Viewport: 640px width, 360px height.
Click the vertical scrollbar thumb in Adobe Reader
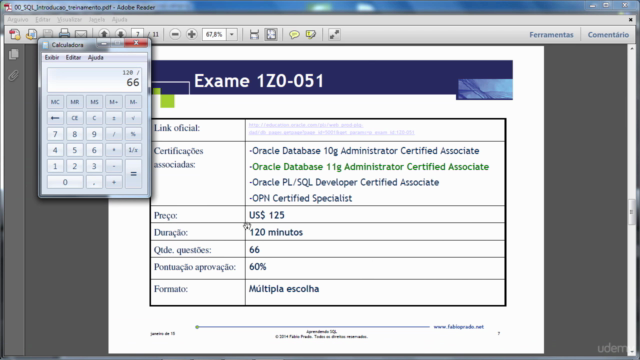[631, 211]
